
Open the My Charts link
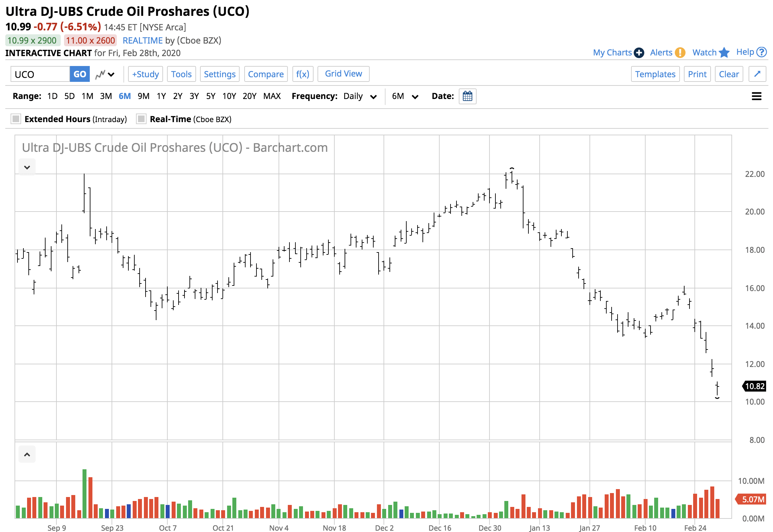click(x=612, y=53)
